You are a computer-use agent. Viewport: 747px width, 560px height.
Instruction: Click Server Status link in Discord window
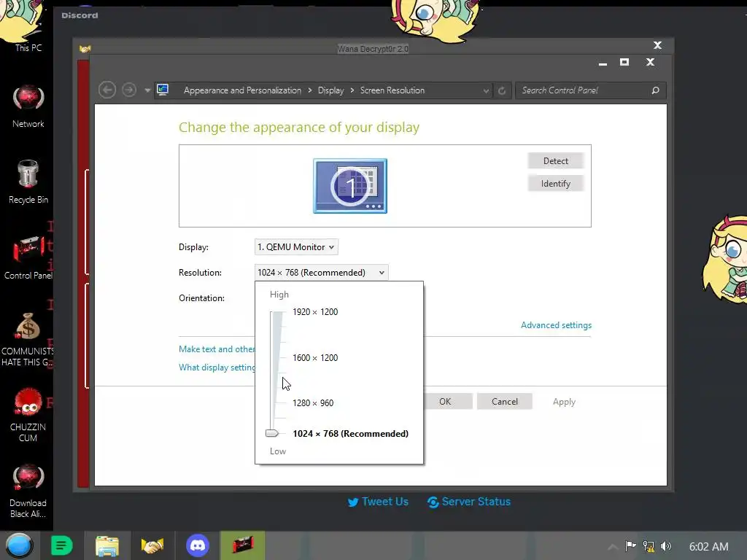(x=469, y=502)
